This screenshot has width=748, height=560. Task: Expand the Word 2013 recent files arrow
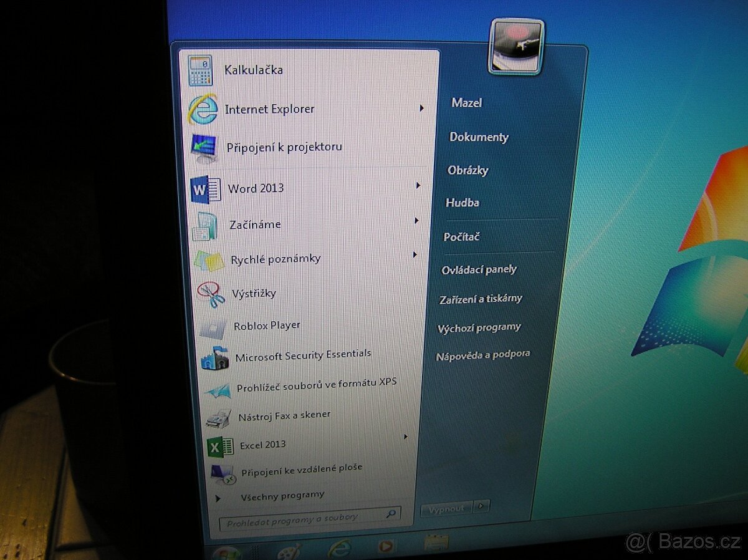coord(418,185)
